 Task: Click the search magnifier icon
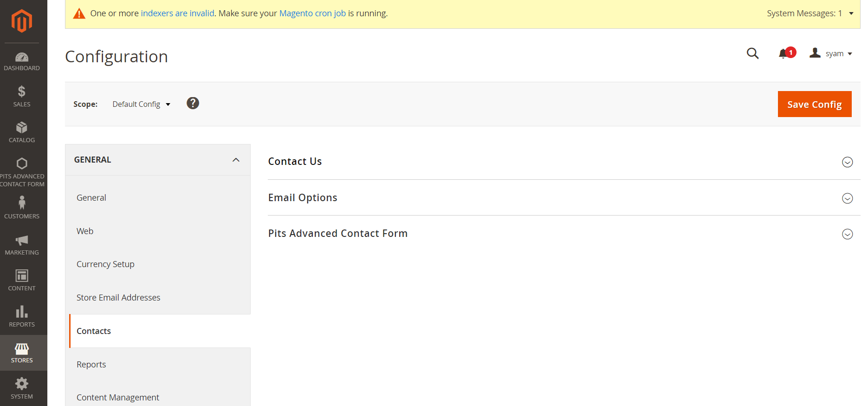pos(752,54)
